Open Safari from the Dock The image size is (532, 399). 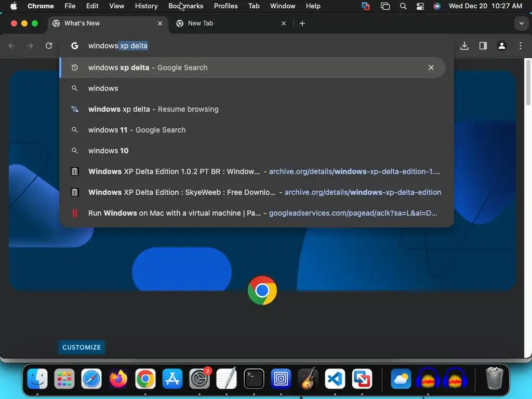tap(91, 379)
